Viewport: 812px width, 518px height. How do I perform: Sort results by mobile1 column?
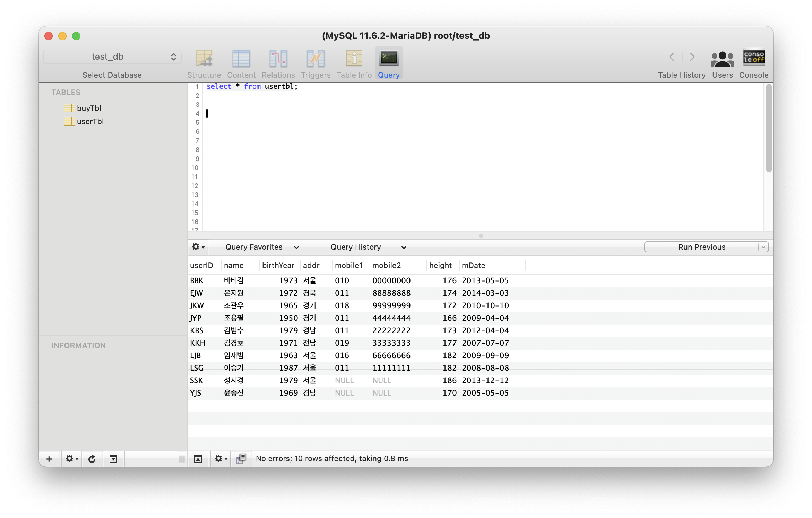tap(351, 265)
